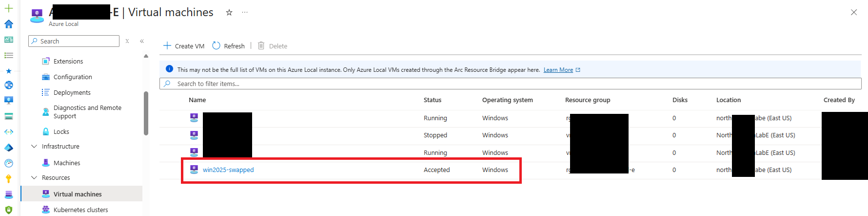Select Kubernetes clusters in sidebar
This screenshot has width=868, height=216.
tap(80, 210)
